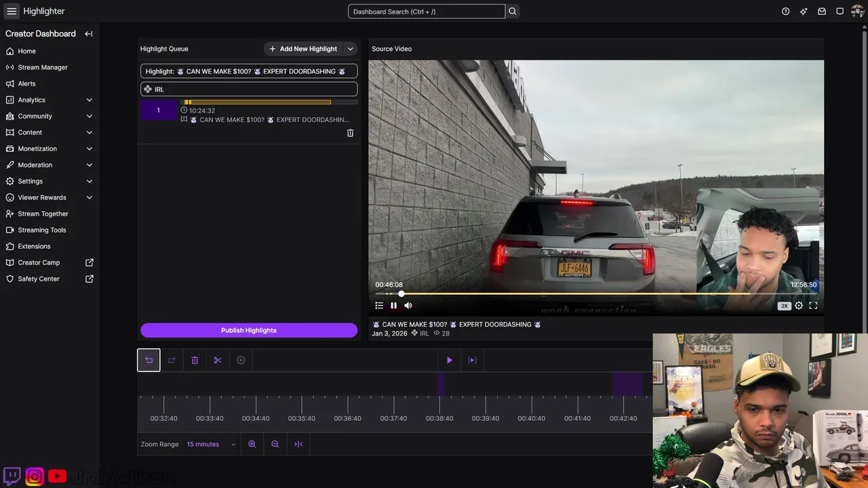Viewport: 868px width, 488px height.
Task: Add segment with plus circle icon
Action: tap(241, 360)
